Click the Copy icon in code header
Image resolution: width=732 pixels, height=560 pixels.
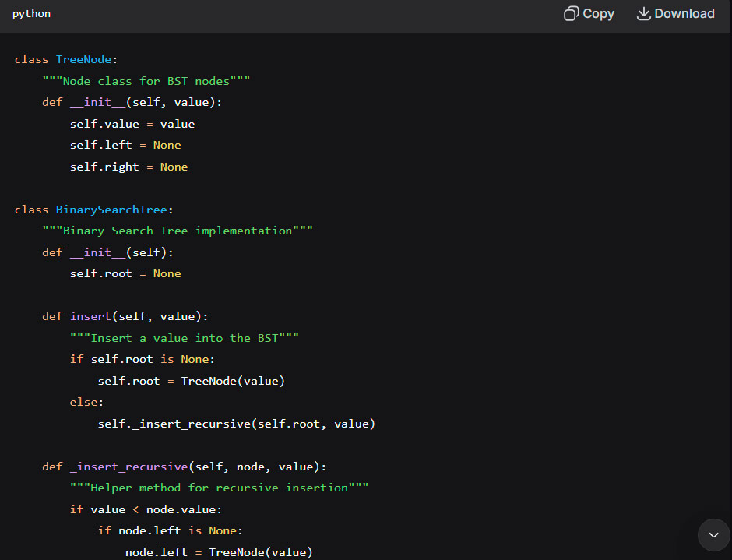pos(571,14)
